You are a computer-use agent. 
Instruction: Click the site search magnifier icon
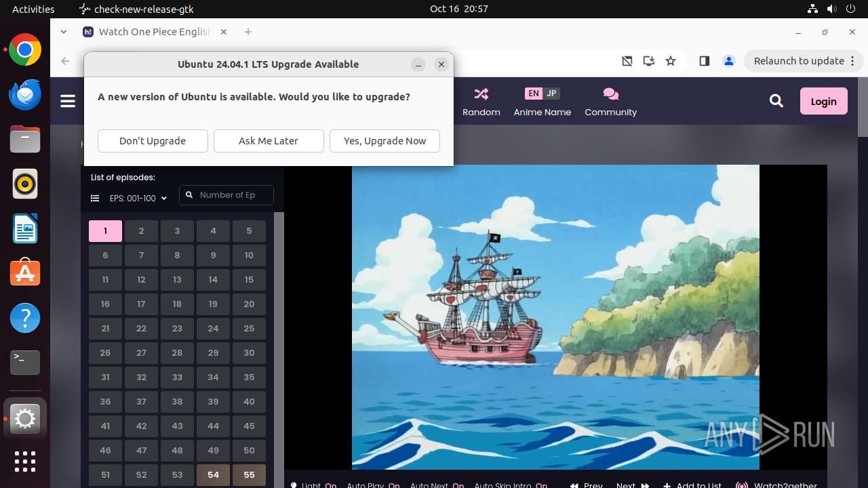[776, 101]
